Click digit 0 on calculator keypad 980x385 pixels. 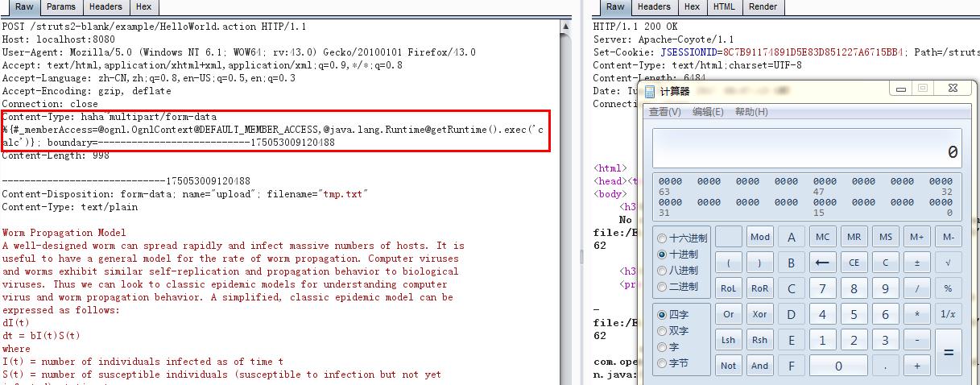click(x=838, y=366)
